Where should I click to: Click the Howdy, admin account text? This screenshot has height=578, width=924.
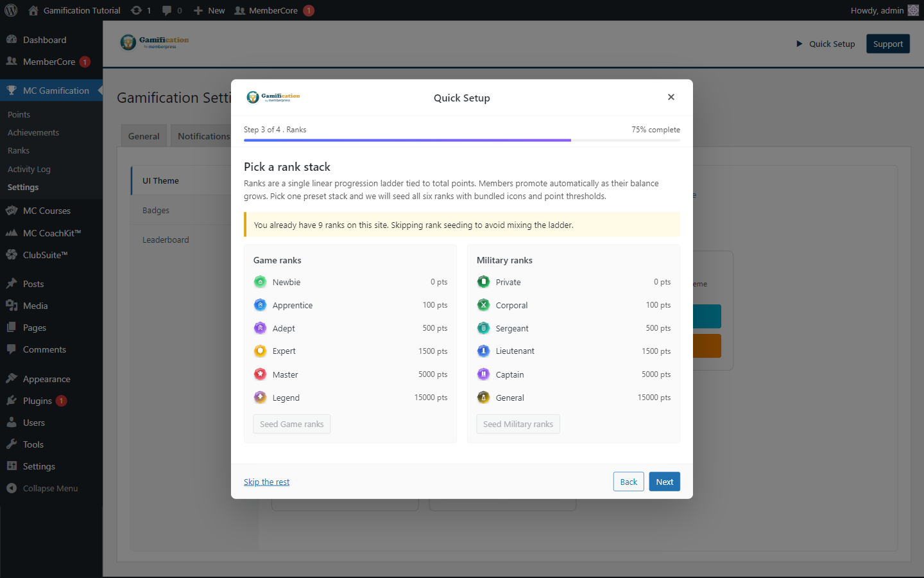tap(877, 10)
